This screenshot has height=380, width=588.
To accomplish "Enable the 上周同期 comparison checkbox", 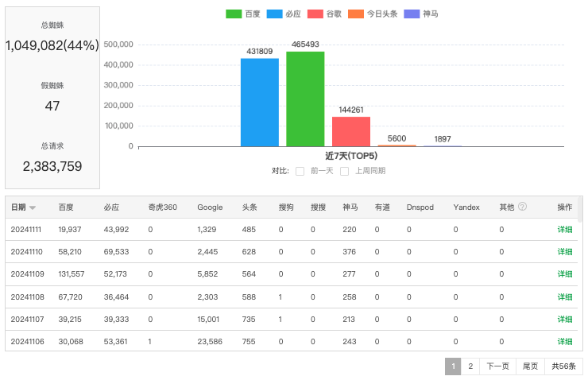I will tap(345, 171).
